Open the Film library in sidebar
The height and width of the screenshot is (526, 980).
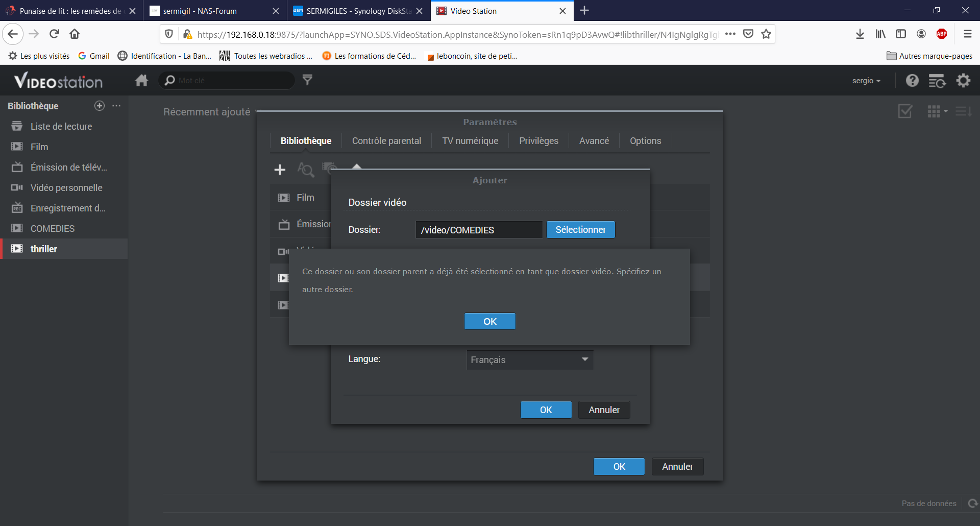[64, 147]
